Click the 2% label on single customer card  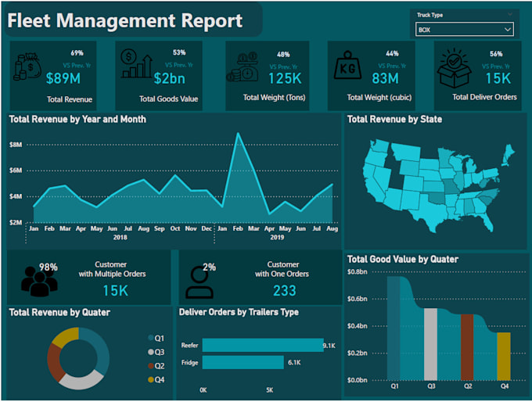(209, 267)
